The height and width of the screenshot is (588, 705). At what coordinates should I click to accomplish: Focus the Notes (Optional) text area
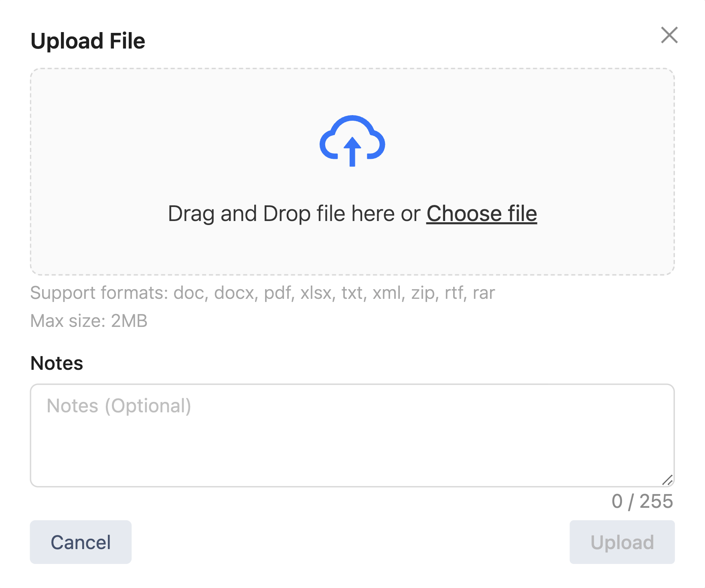[352, 436]
